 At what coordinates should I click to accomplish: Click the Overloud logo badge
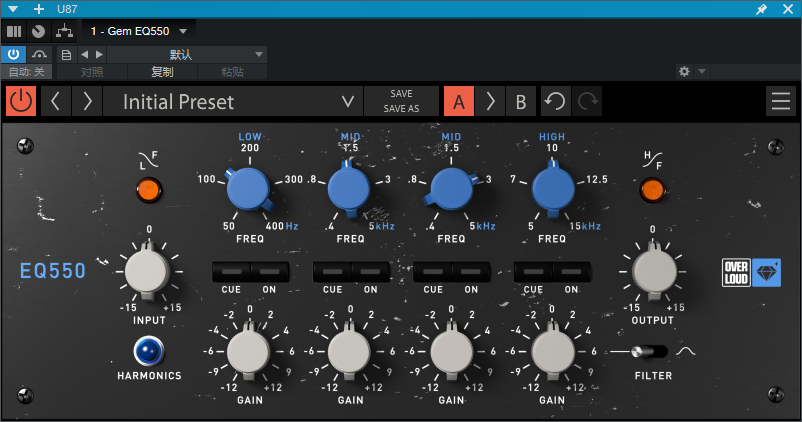[x=736, y=273]
